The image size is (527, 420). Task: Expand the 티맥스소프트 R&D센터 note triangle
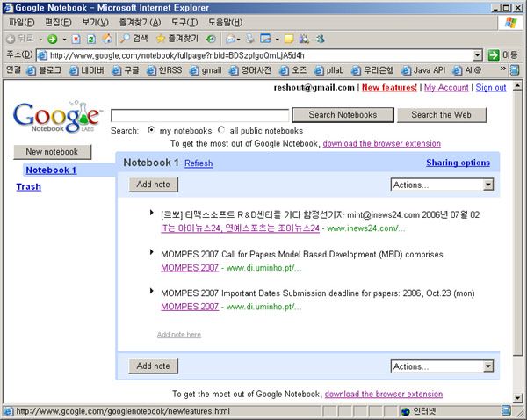(x=152, y=213)
